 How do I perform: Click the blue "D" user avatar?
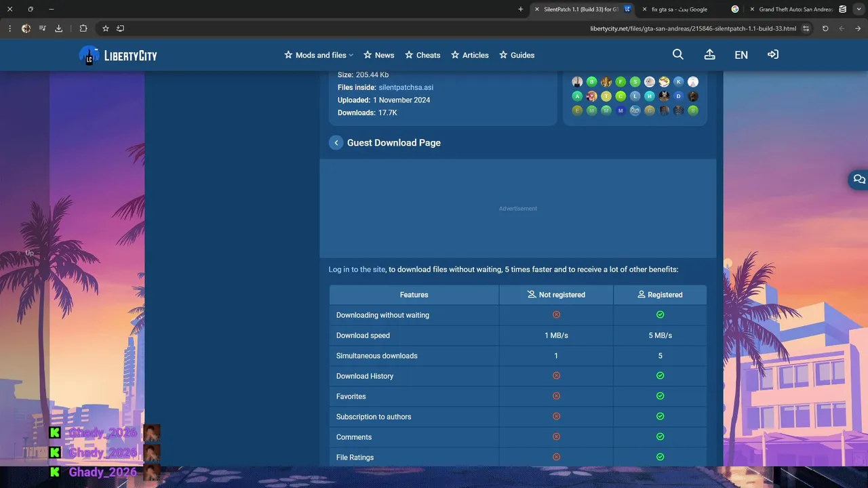678,96
